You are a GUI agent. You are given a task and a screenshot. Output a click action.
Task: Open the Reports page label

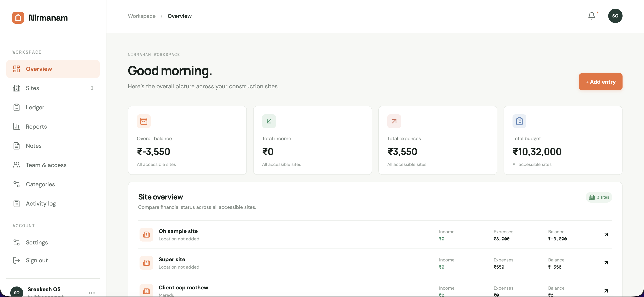(x=36, y=127)
